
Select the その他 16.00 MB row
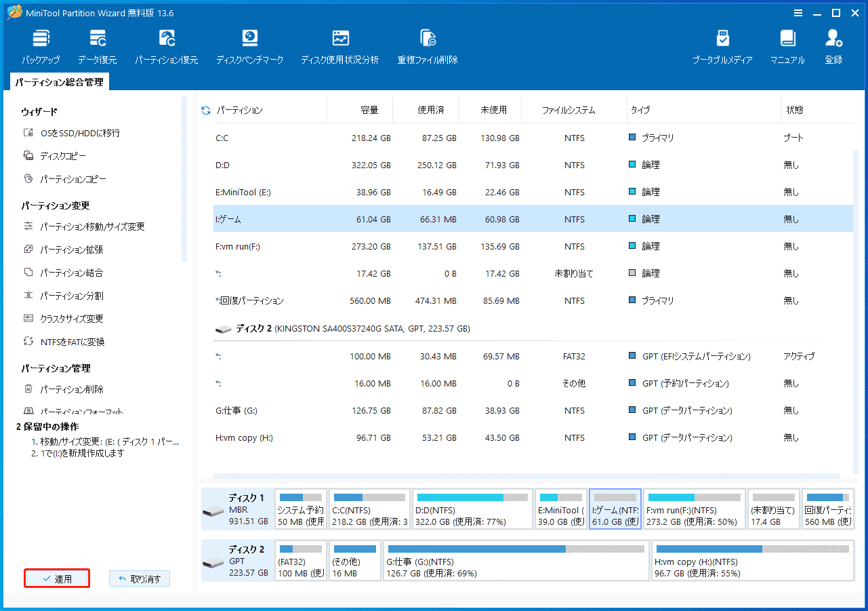coord(533,383)
